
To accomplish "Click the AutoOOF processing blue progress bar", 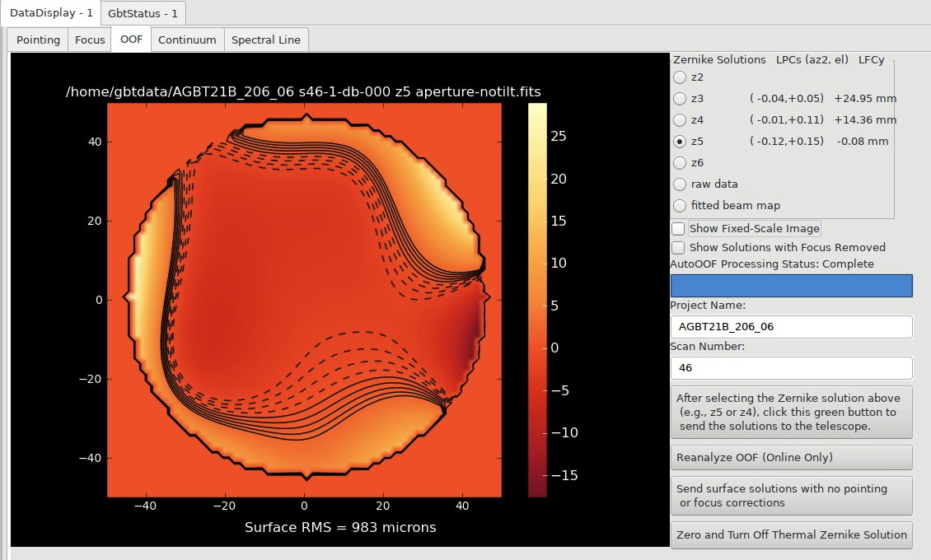I will coord(791,285).
